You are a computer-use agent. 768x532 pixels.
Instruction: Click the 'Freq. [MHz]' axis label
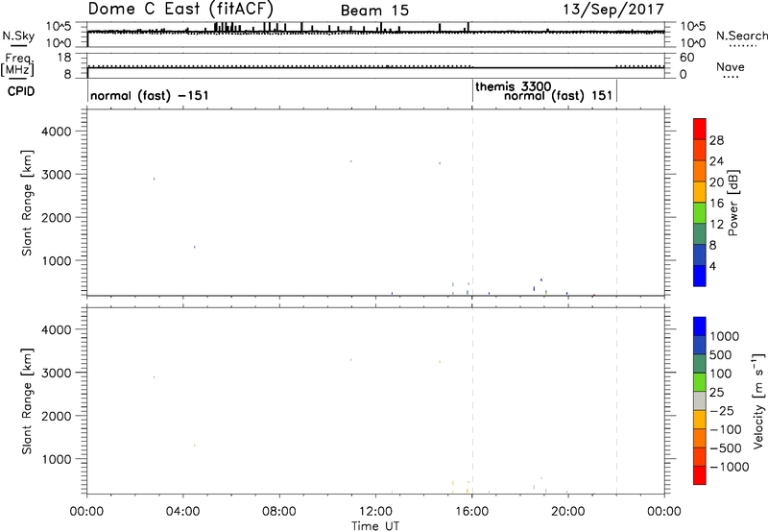point(18,64)
